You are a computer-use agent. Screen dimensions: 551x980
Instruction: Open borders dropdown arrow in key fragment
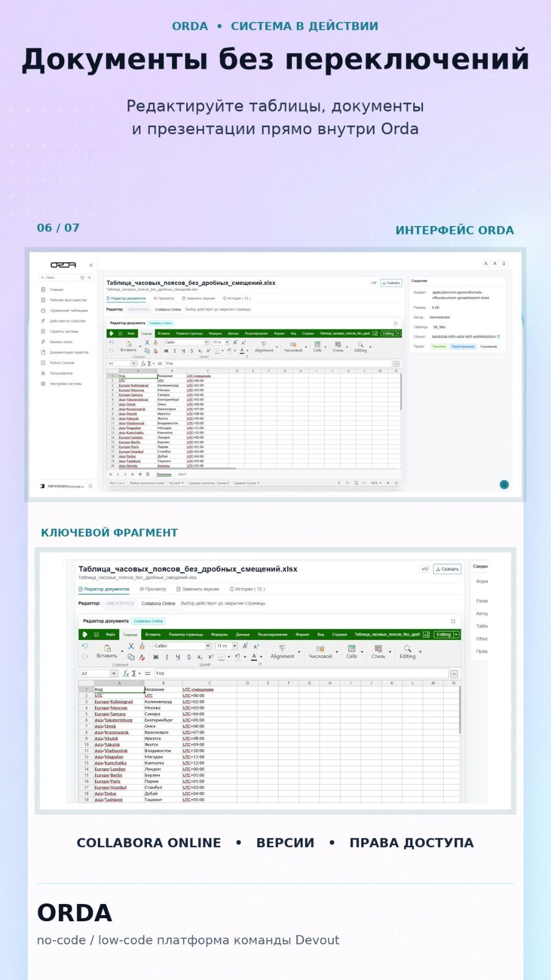click(229, 657)
